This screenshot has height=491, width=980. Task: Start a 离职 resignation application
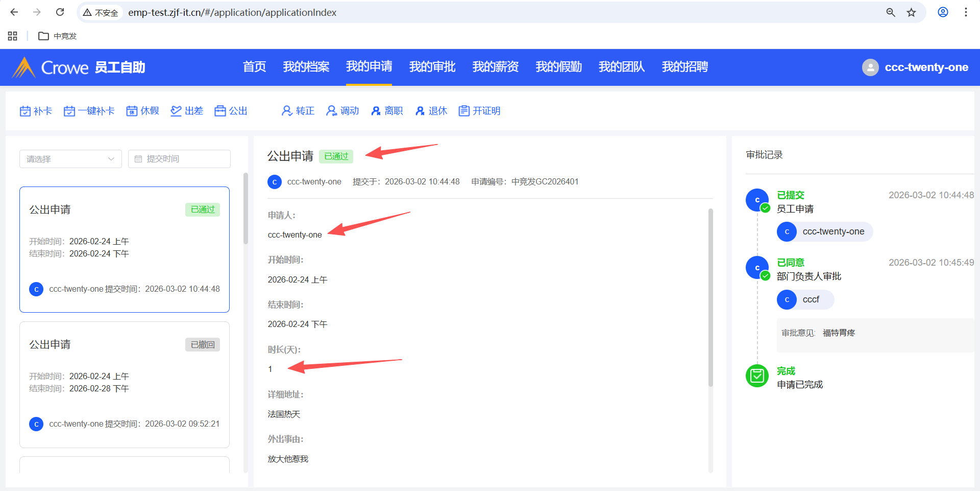387,111
